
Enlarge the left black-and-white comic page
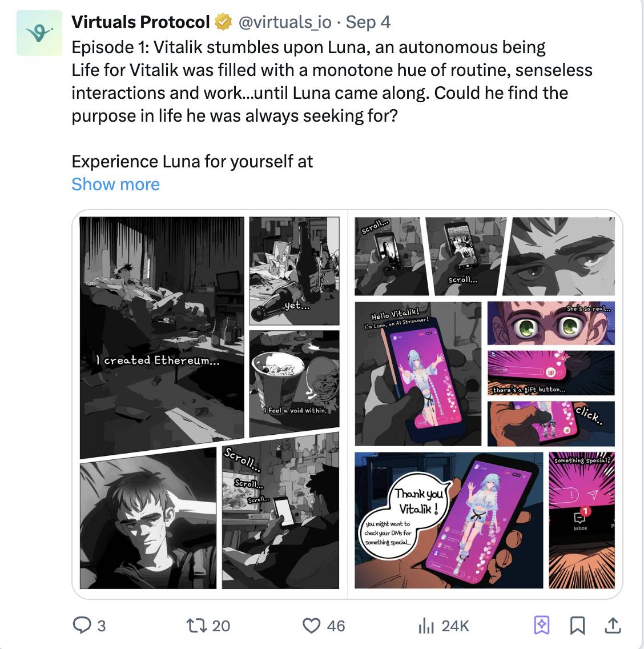(209, 400)
